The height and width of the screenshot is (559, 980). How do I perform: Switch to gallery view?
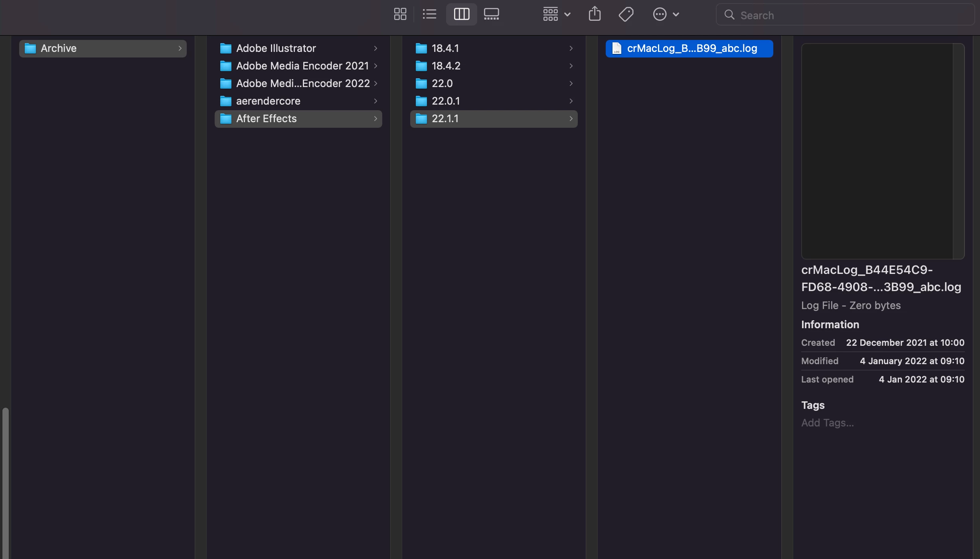[491, 14]
